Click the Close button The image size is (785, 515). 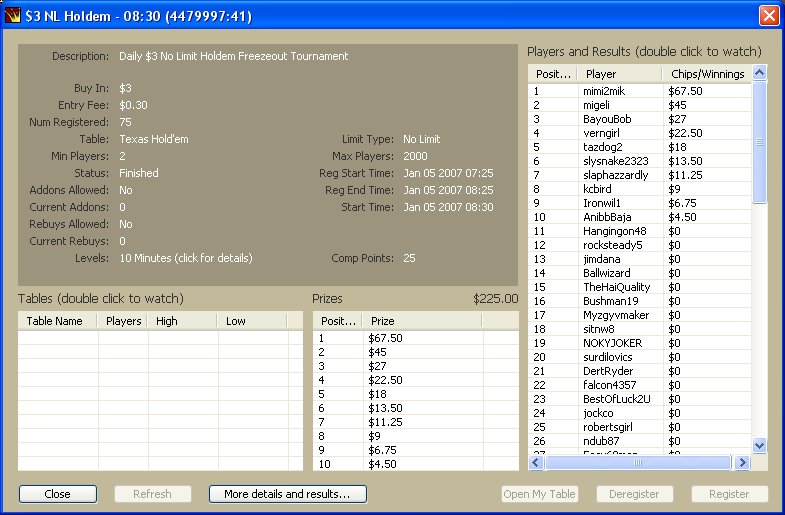(x=58, y=494)
